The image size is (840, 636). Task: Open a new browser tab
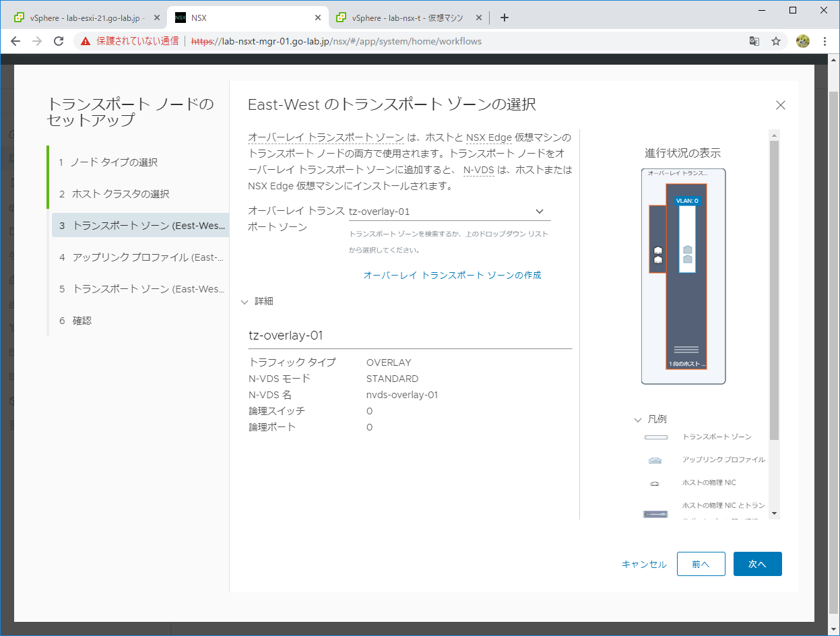505,18
